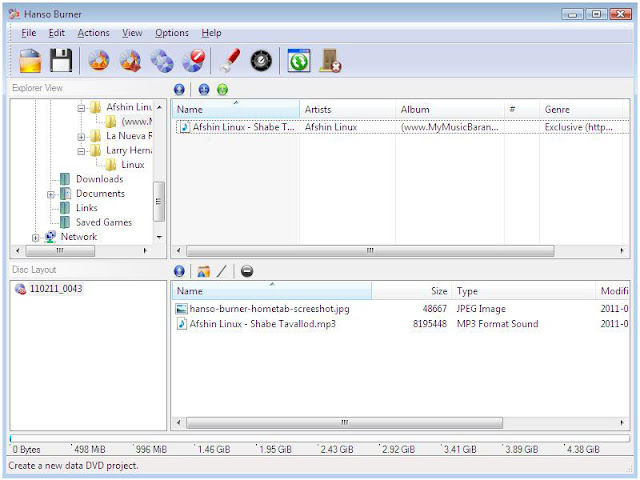Sort explorer list by Album column
Image resolution: width=640 pixels, height=480 pixels.
click(x=450, y=109)
